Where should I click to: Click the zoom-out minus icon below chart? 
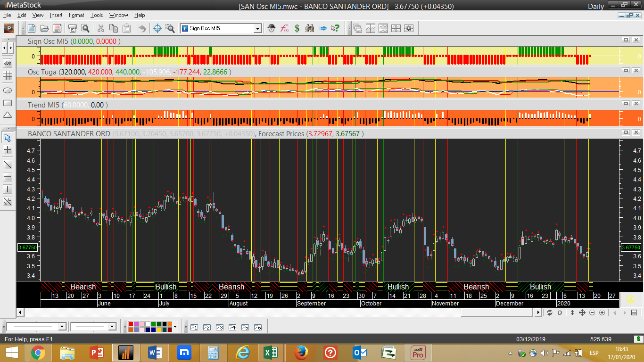592,313
